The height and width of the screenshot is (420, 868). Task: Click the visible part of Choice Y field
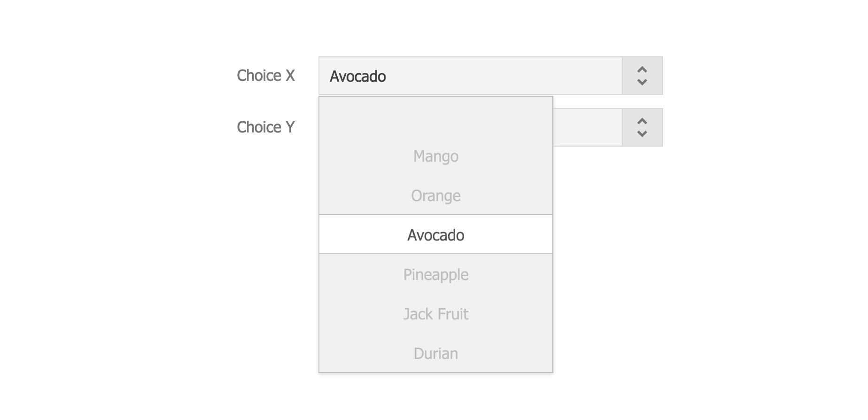588,127
